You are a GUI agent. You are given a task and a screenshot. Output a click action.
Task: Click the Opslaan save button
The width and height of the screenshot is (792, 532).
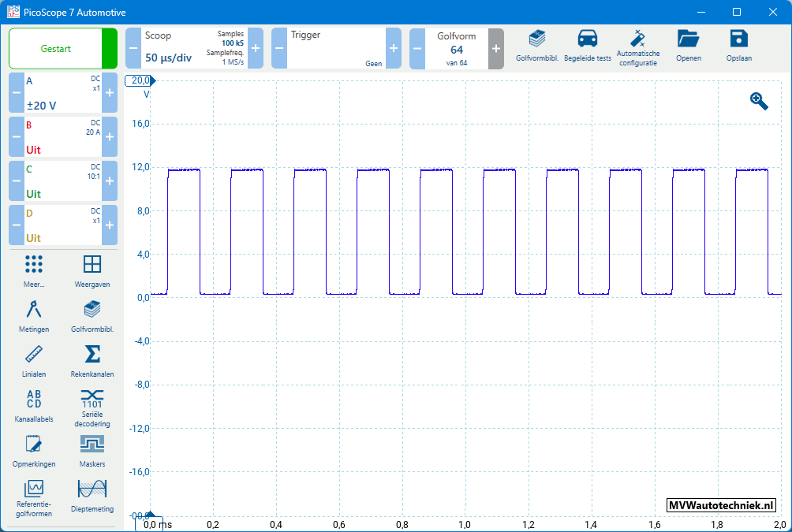click(738, 44)
